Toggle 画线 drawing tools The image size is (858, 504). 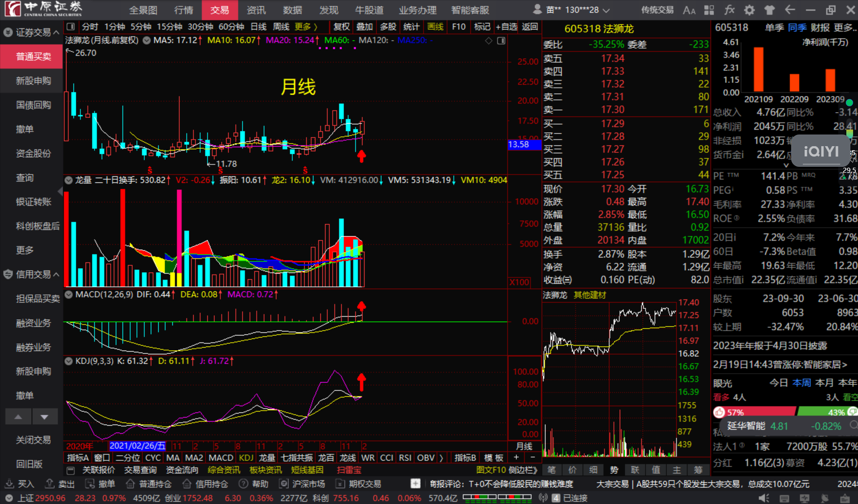(435, 27)
